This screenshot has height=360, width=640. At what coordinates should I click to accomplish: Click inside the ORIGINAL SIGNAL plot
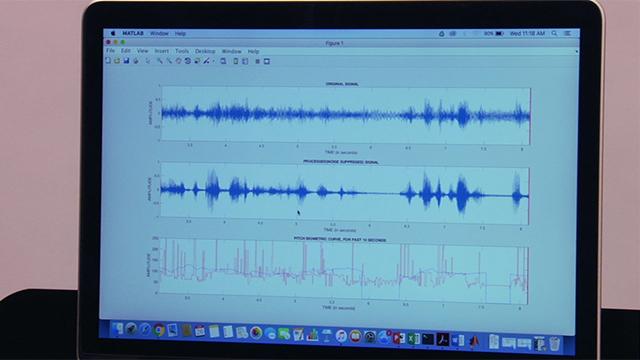pos(346,116)
